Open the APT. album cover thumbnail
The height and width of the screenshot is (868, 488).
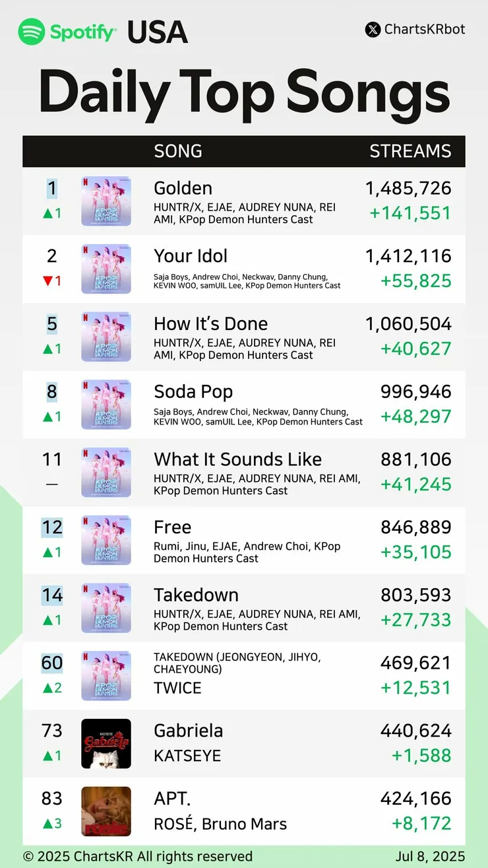pyautogui.click(x=106, y=811)
